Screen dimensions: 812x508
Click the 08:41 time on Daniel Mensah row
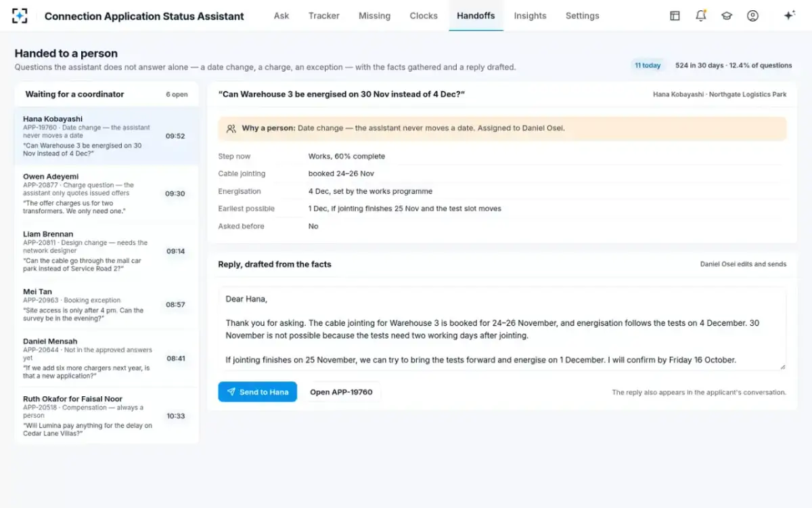point(176,358)
